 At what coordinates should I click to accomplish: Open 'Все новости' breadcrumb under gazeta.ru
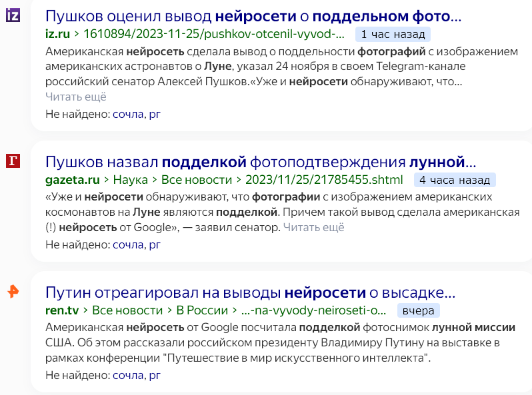(197, 180)
